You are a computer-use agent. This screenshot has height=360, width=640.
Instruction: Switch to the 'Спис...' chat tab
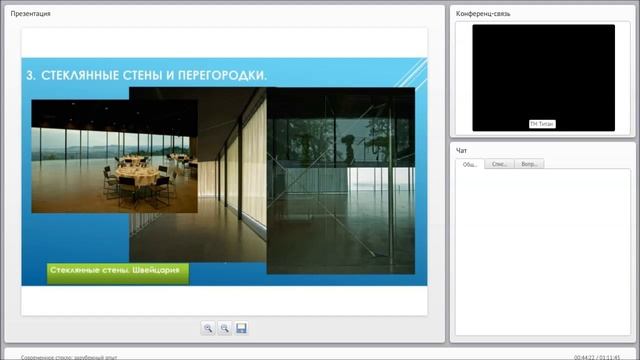coord(499,164)
